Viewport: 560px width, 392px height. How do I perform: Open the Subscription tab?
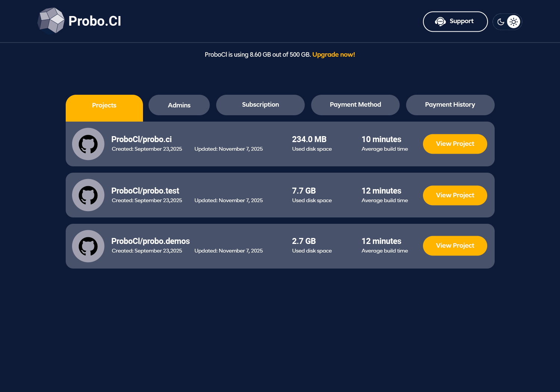[x=261, y=105]
